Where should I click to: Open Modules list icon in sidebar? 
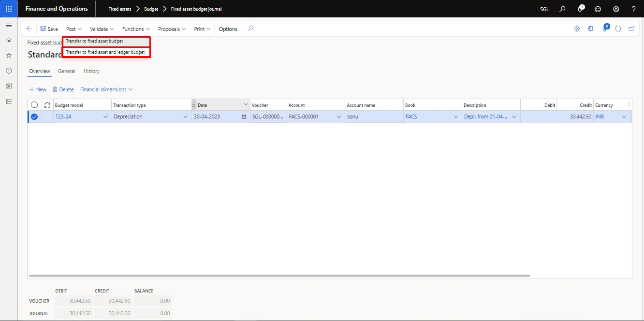pos(9,102)
